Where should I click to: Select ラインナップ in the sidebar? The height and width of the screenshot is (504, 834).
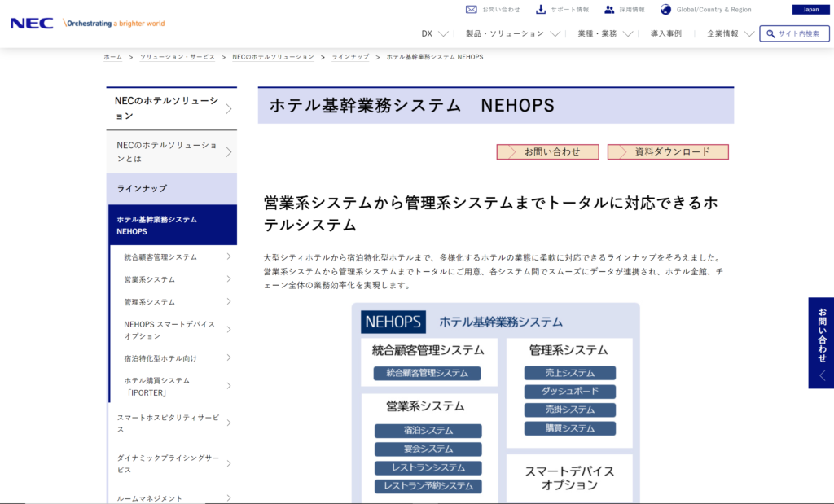(171, 189)
